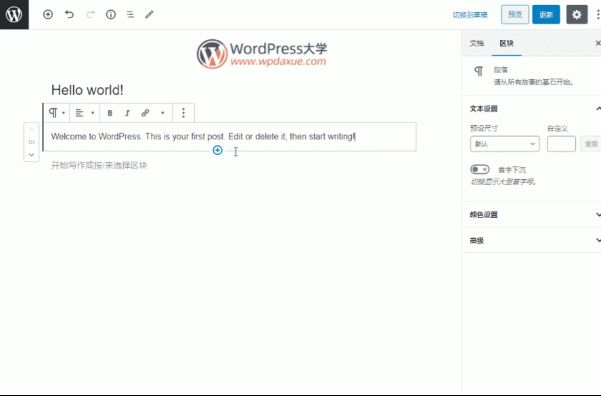
Task: Show content structure info icon
Action: [x=111, y=15]
